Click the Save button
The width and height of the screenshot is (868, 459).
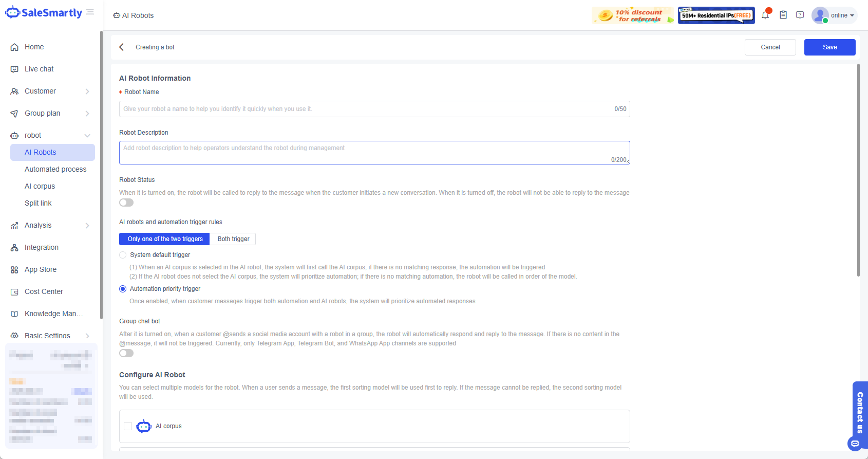(x=829, y=47)
